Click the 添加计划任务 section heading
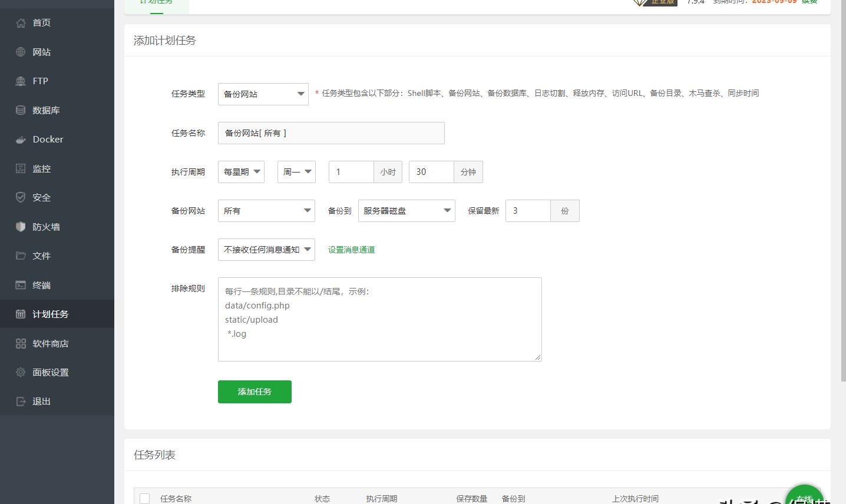 point(165,41)
